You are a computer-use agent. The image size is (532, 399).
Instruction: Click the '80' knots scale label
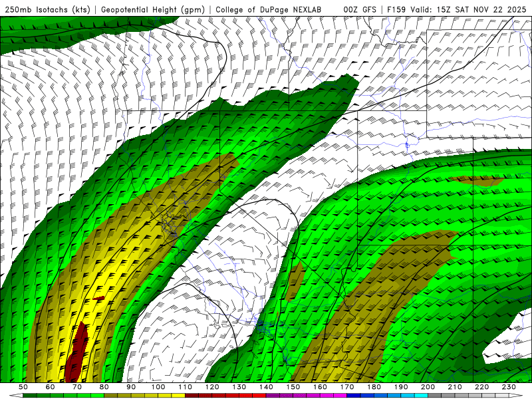pyautogui.click(x=104, y=387)
